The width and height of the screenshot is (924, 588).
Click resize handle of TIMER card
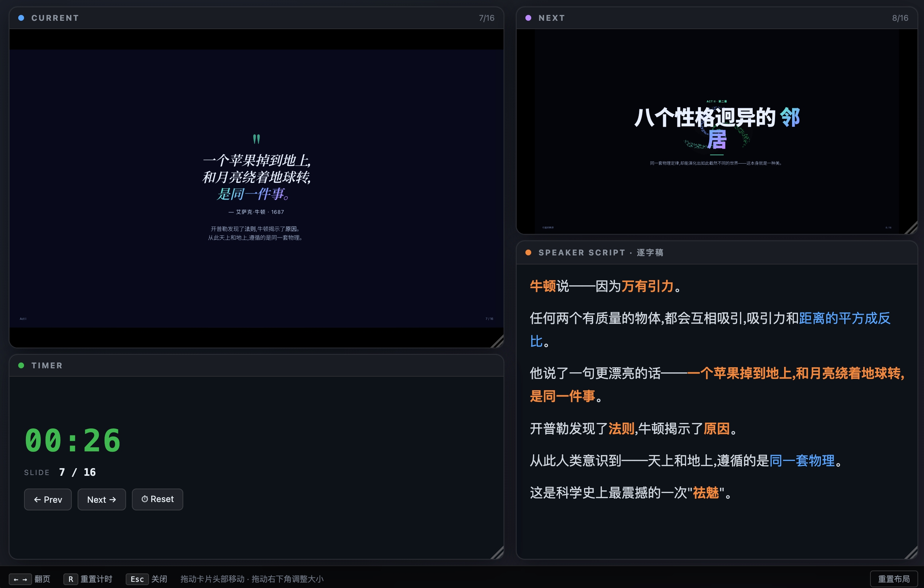click(498, 553)
